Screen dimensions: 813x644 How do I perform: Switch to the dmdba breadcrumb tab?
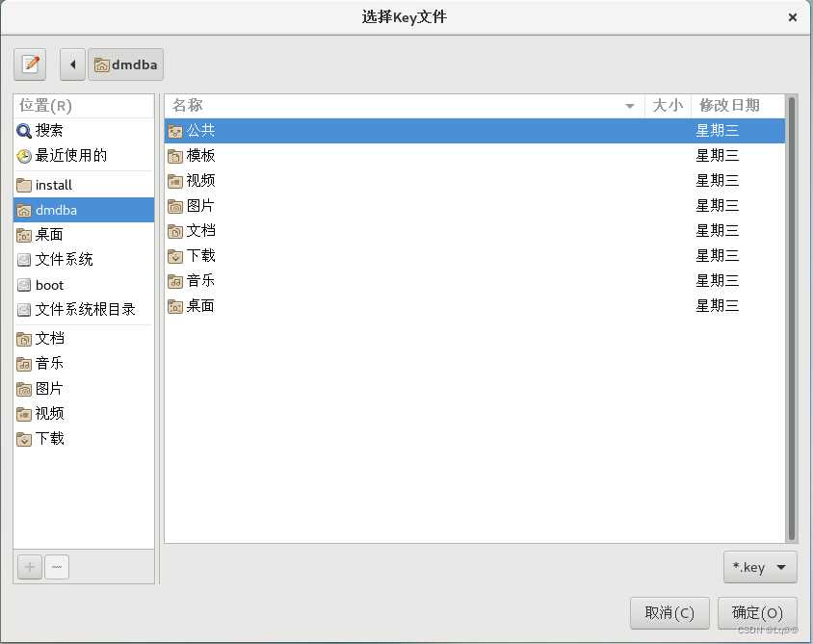(x=125, y=64)
